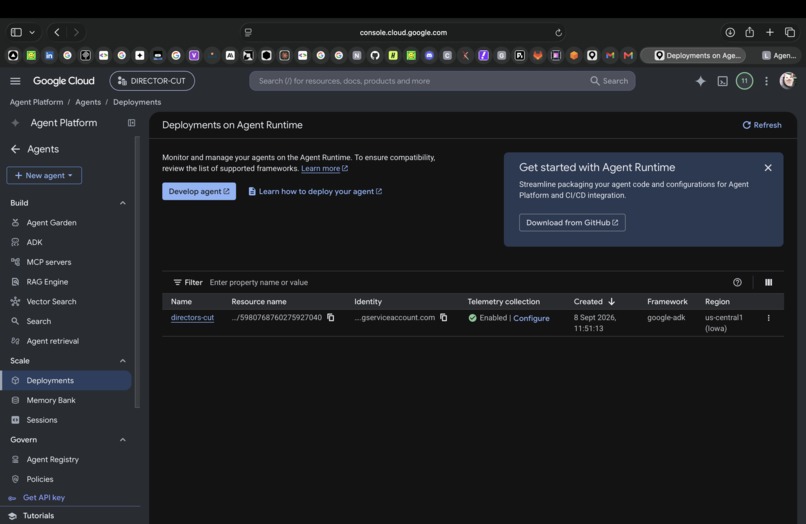Viewport: 806px width, 524px height.
Task: Copy the identity service account
Action: [x=443, y=318]
